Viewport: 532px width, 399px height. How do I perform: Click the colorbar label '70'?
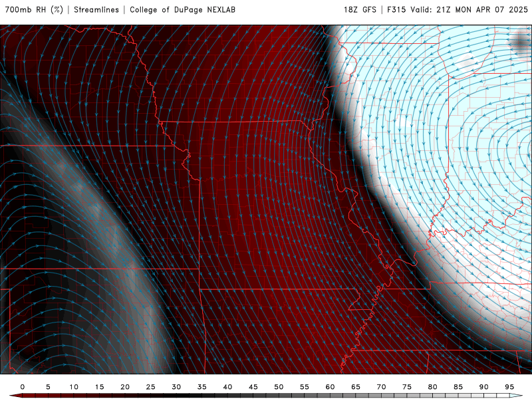381,387
